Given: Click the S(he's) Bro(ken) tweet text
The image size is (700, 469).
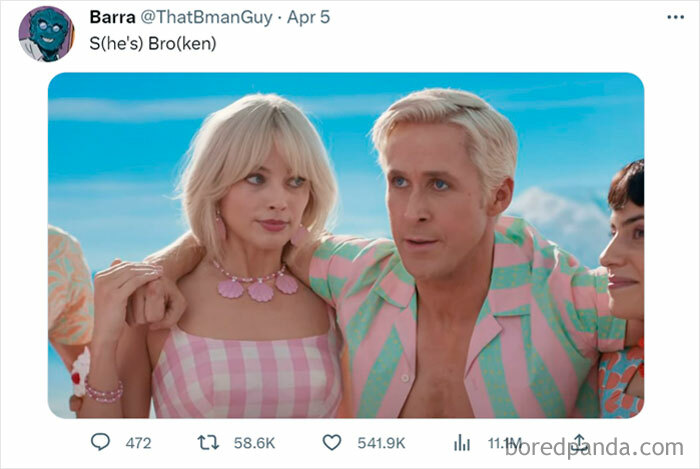Looking at the screenshot, I should click(153, 43).
